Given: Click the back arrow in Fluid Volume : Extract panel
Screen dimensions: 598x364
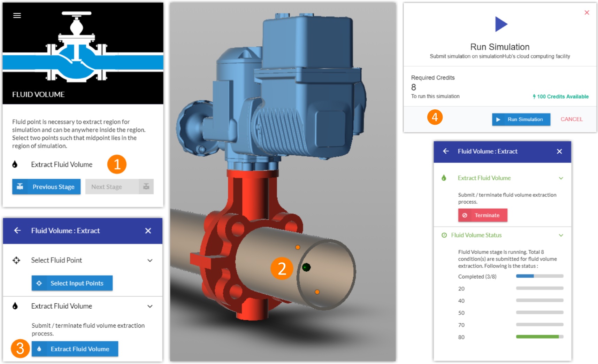Looking at the screenshot, I should tap(17, 231).
